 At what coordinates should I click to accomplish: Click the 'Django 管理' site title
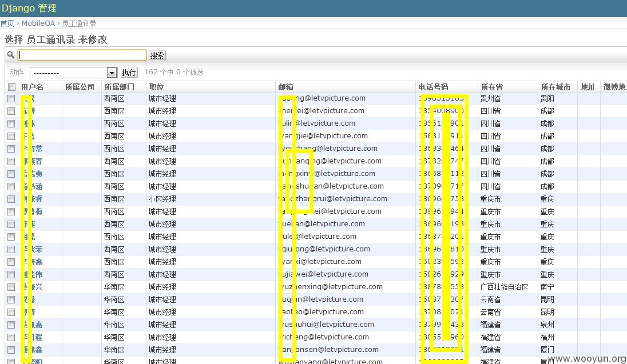(29, 8)
